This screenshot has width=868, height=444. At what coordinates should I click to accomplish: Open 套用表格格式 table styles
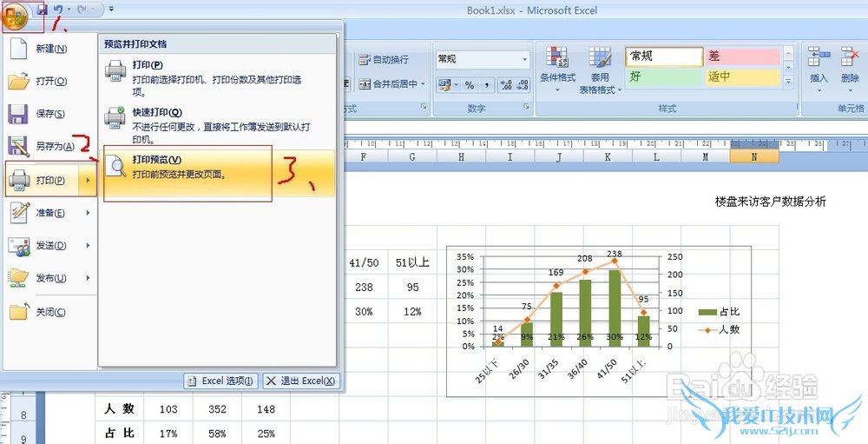click(x=601, y=70)
